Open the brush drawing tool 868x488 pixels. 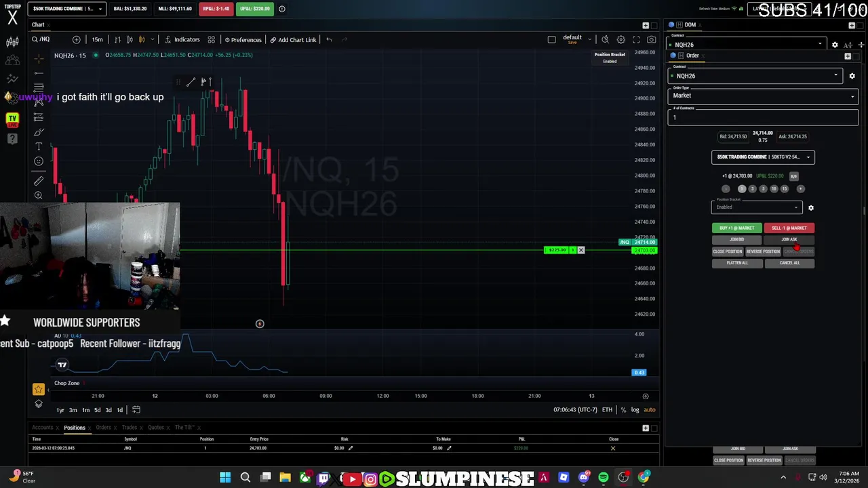[x=39, y=131]
